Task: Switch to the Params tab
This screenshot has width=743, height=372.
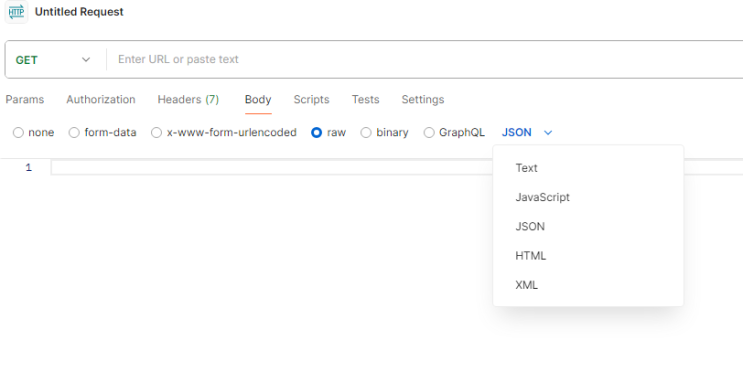Action: [25, 100]
